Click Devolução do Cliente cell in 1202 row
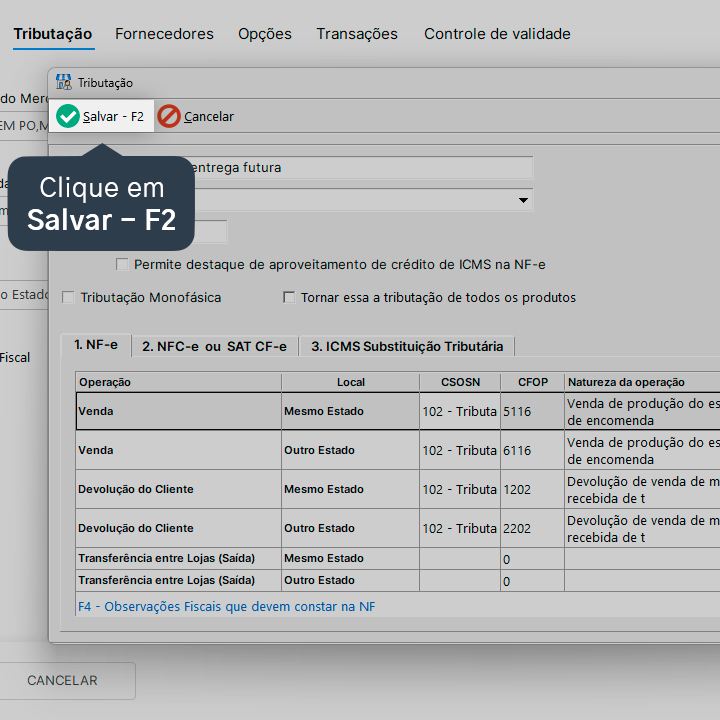Image resolution: width=720 pixels, height=720 pixels. pyautogui.click(x=179, y=489)
